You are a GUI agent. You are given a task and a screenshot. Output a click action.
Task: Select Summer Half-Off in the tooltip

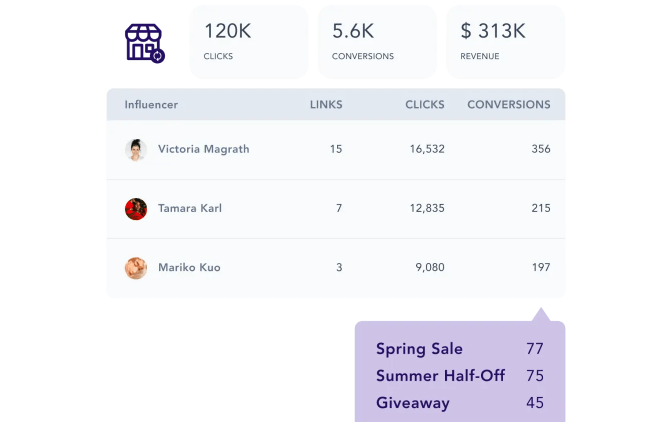(x=440, y=376)
